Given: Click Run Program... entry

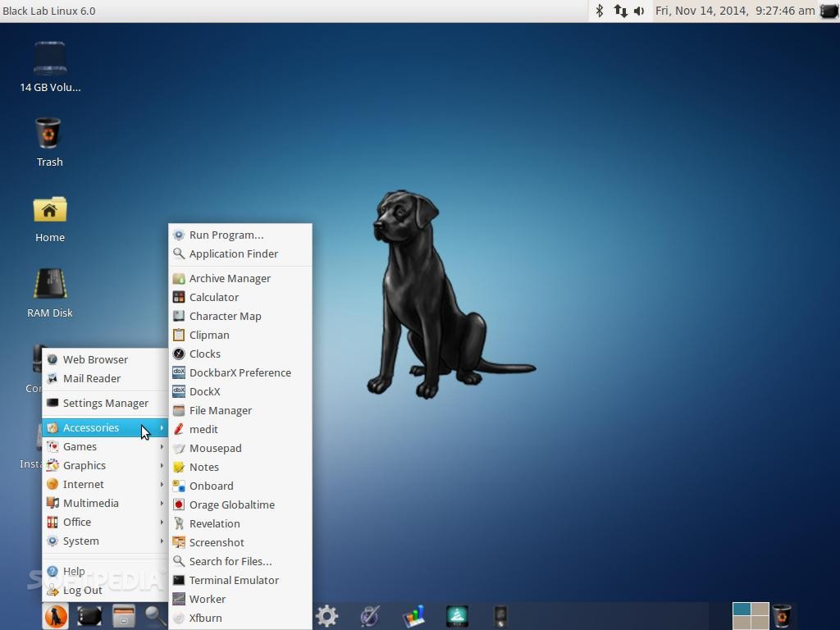Looking at the screenshot, I should coord(226,235).
